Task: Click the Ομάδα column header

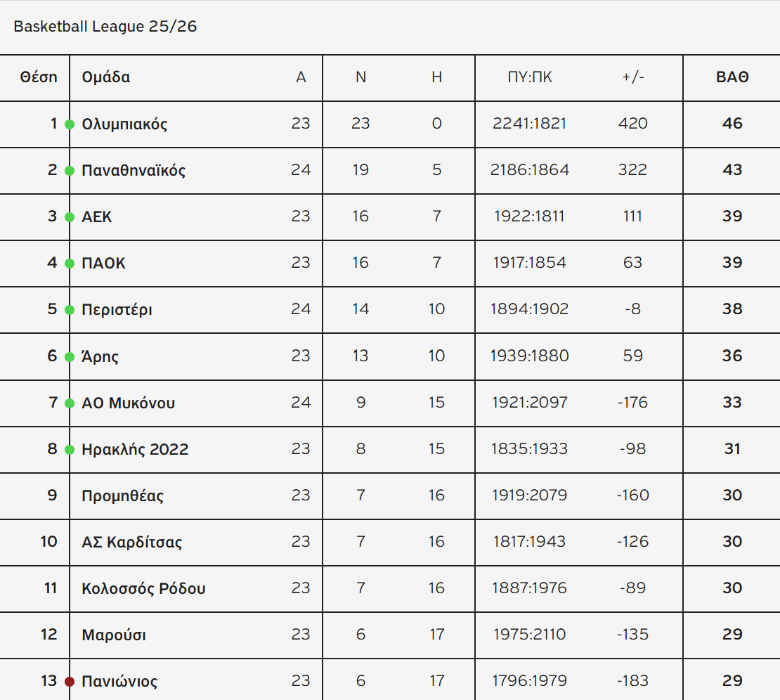Action: [106, 77]
